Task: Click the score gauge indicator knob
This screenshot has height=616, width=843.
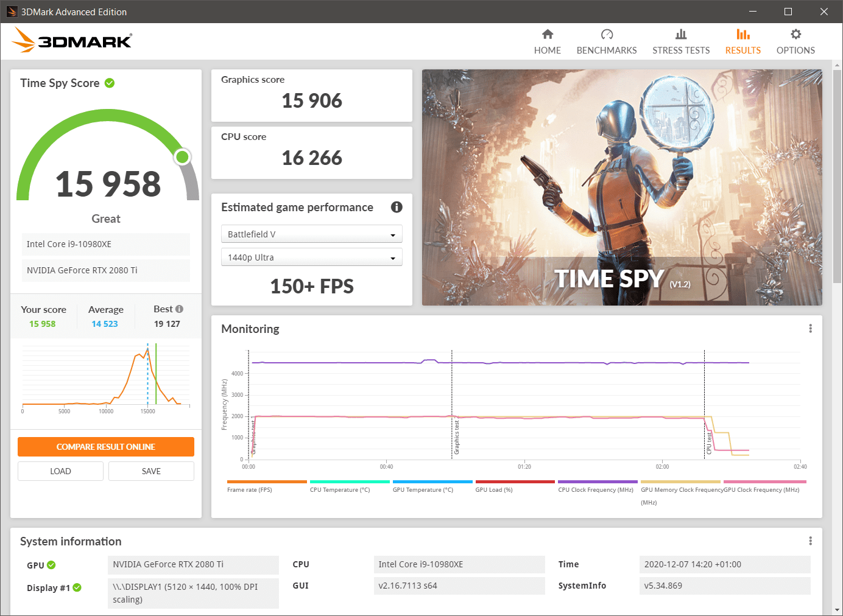Action: coord(182,157)
